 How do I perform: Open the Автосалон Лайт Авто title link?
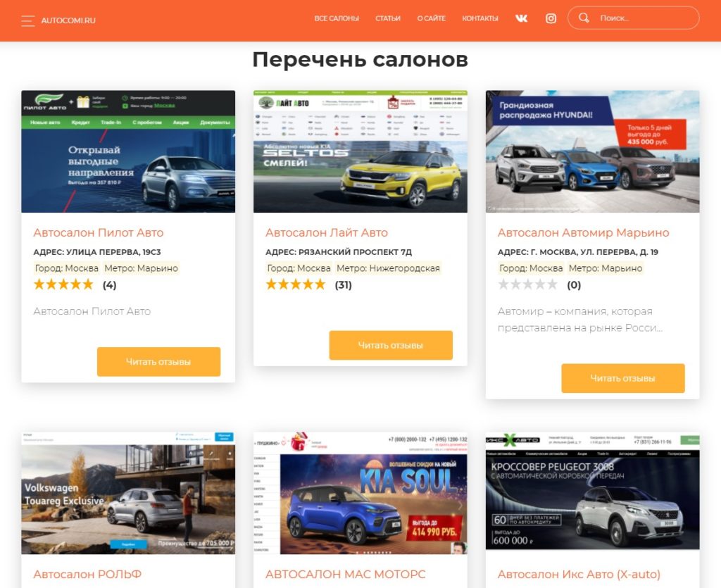327,232
